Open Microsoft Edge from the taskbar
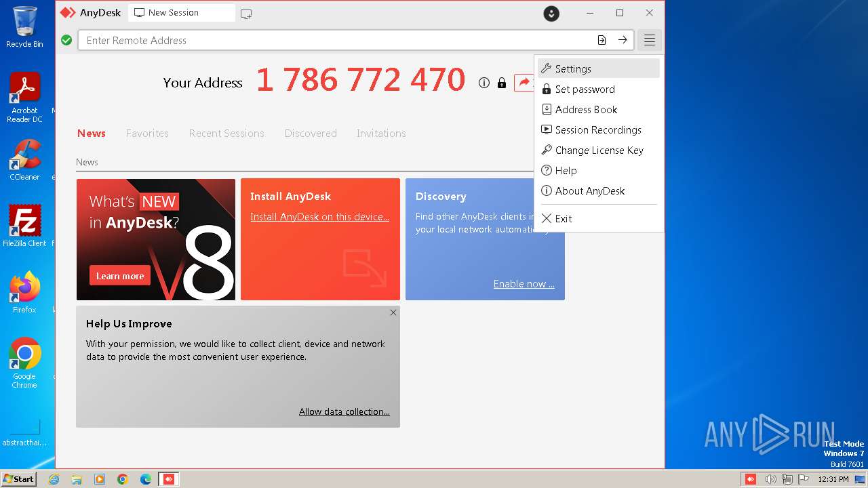The height and width of the screenshot is (488, 868). point(146,479)
